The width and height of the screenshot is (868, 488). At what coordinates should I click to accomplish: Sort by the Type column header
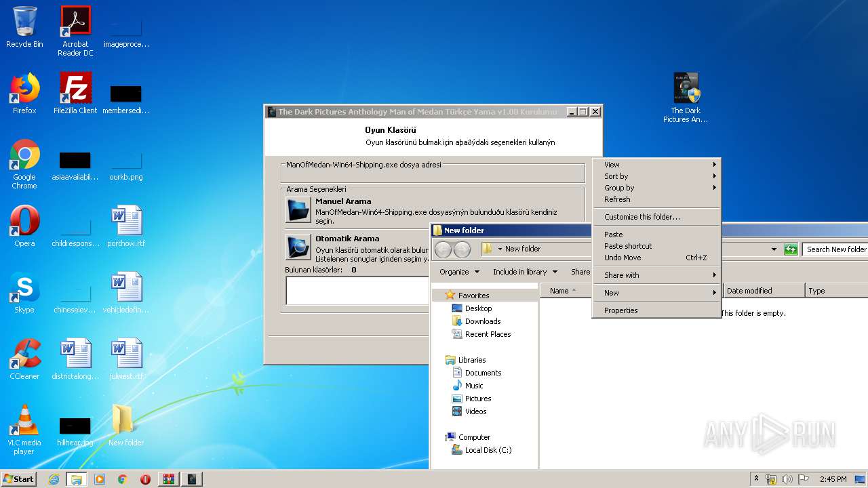[836, 291]
